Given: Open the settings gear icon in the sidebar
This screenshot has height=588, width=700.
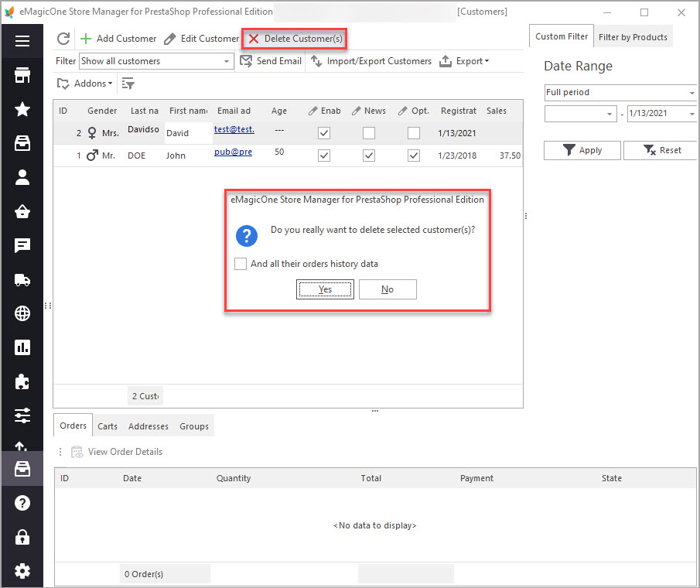Looking at the screenshot, I should click(22, 571).
